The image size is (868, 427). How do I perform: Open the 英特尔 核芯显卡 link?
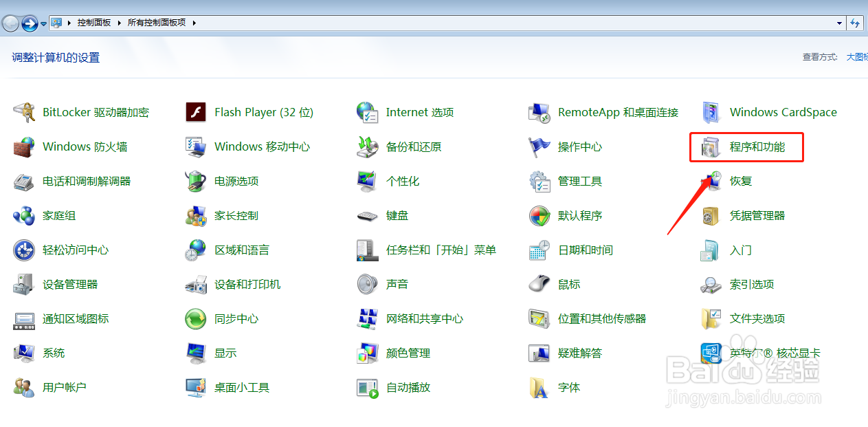pyautogui.click(x=775, y=353)
